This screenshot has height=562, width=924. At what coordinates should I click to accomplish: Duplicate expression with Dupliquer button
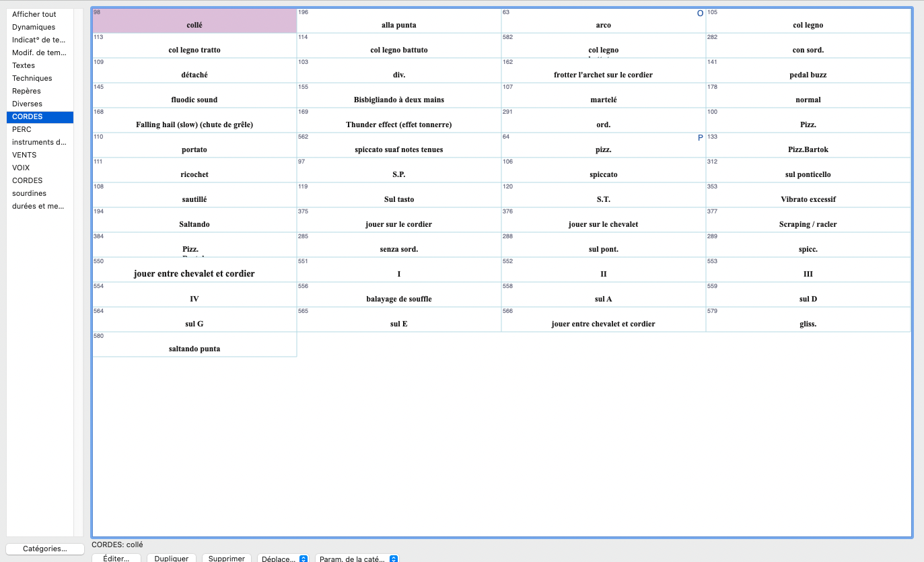(172, 558)
